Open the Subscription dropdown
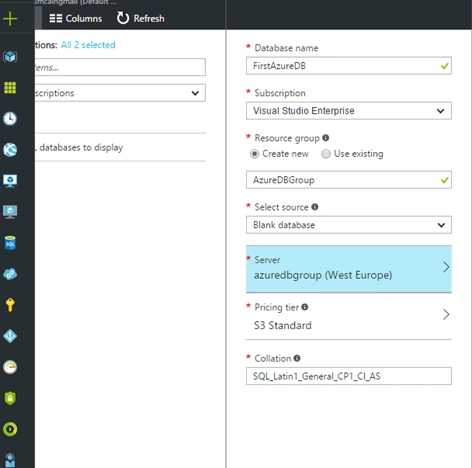The height and width of the screenshot is (468, 472). (349, 111)
